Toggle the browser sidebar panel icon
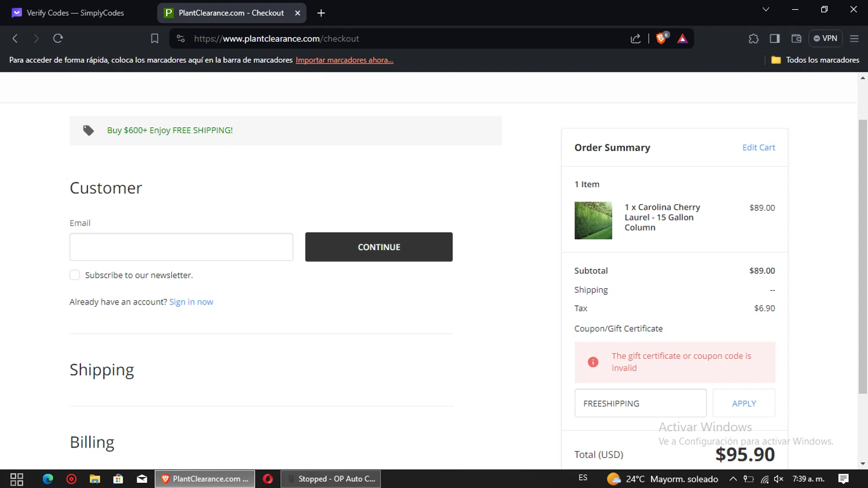868x488 pixels. tap(775, 39)
